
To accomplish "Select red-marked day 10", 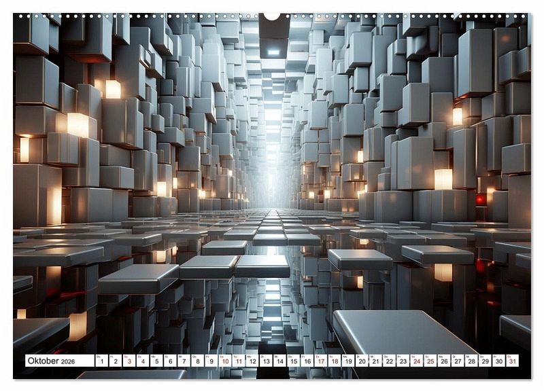I will (225, 361).
